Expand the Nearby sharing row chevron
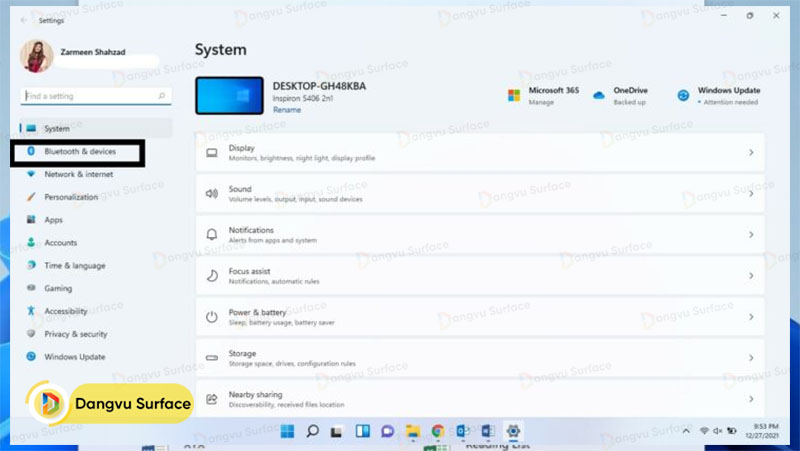 (x=751, y=399)
